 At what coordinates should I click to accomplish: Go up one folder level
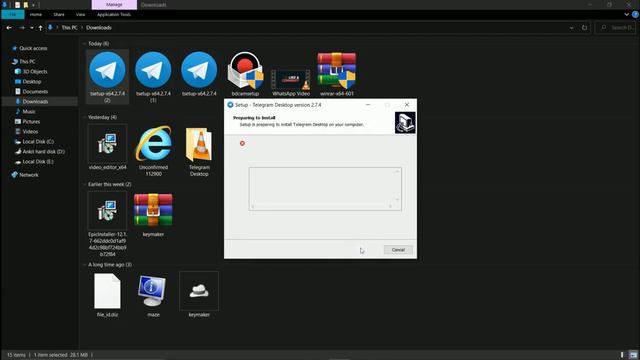[x=40, y=28]
